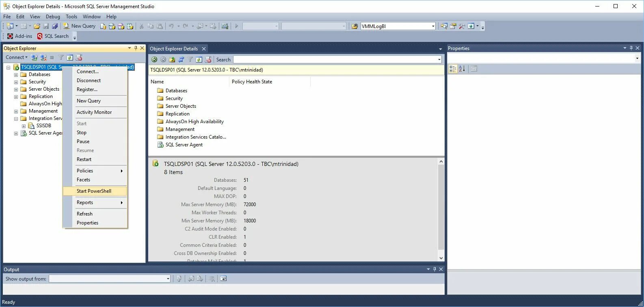Viewport: 644px width, 307px height.
Task: Select SQL Server Agent in details list
Action: pyautogui.click(x=180, y=145)
